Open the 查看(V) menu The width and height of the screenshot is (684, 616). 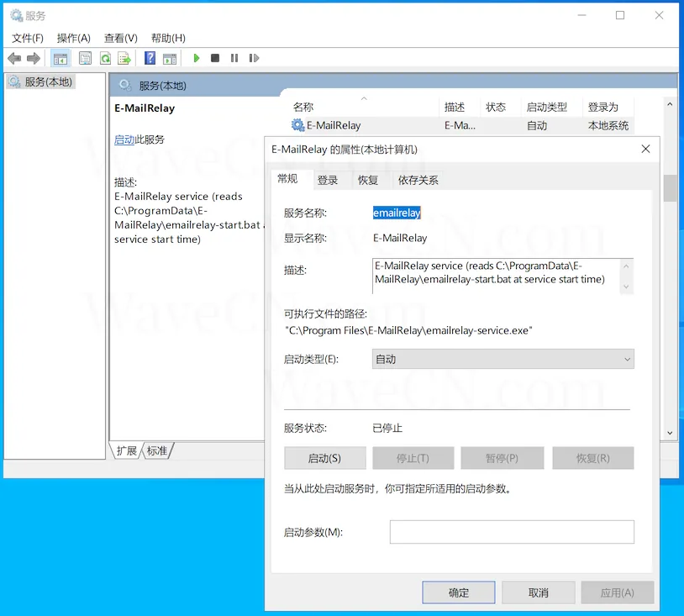click(x=121, y=39)
